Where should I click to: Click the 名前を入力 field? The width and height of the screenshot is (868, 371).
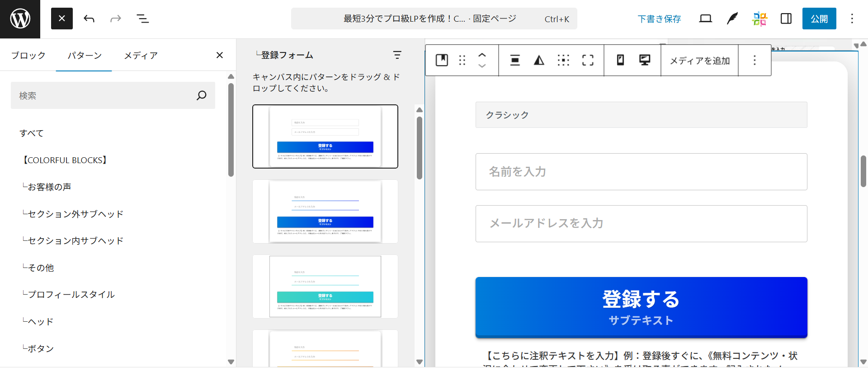pos(641,172)
